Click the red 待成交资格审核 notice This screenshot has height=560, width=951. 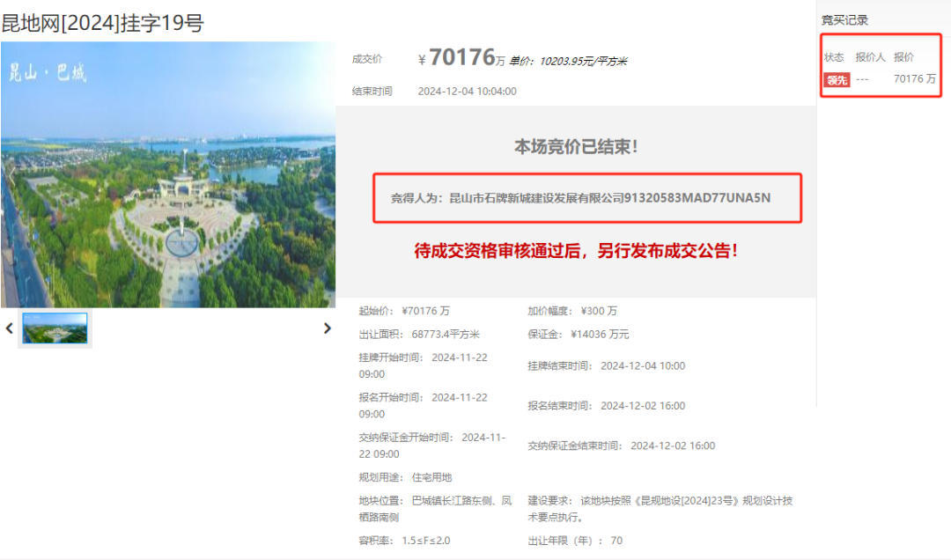[x=576, y=250]
